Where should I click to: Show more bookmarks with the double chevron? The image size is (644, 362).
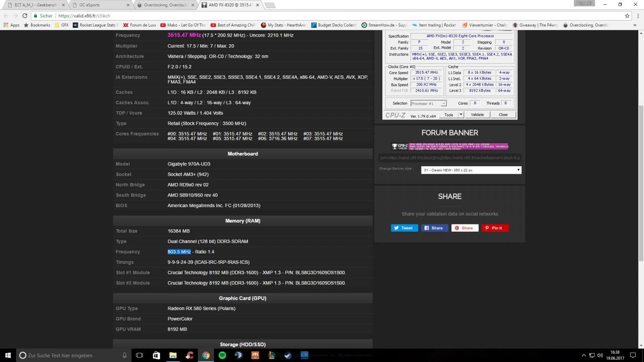pos(635,25)
